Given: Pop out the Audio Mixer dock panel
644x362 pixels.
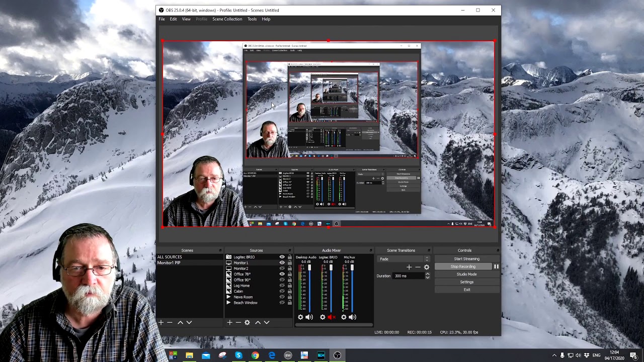Looking at the screenshot, I should coord(371,250).
